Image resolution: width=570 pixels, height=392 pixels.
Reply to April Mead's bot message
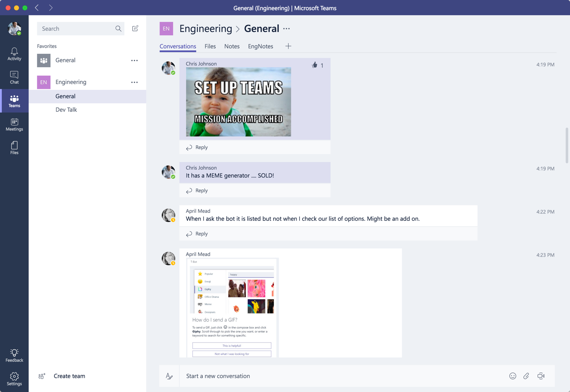point(197,234)
